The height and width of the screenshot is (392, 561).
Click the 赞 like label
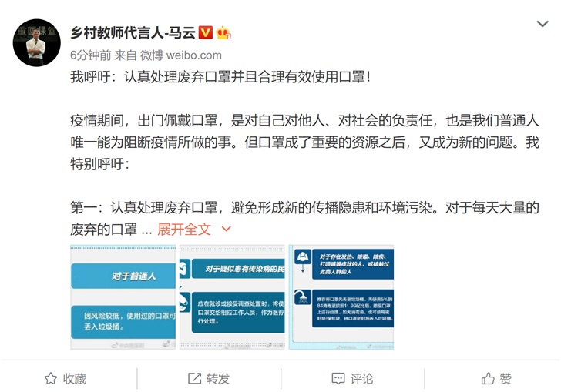click(x=506, y=378)
